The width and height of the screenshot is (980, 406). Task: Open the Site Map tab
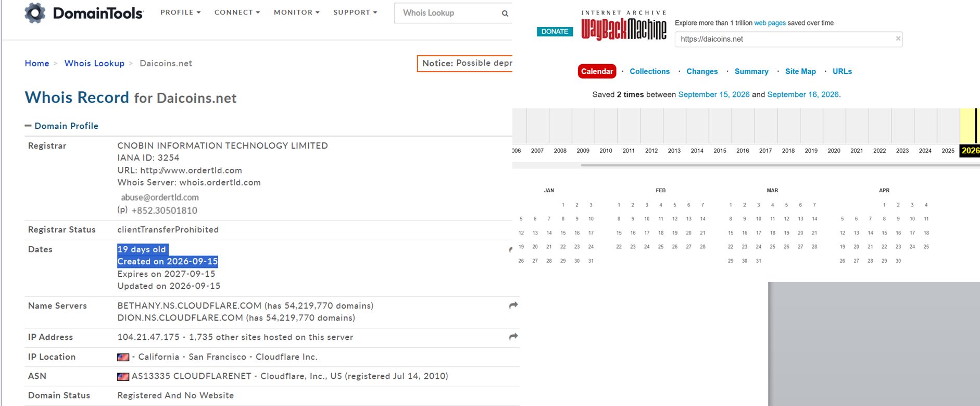pyautogui.click(x=800, y=71)
